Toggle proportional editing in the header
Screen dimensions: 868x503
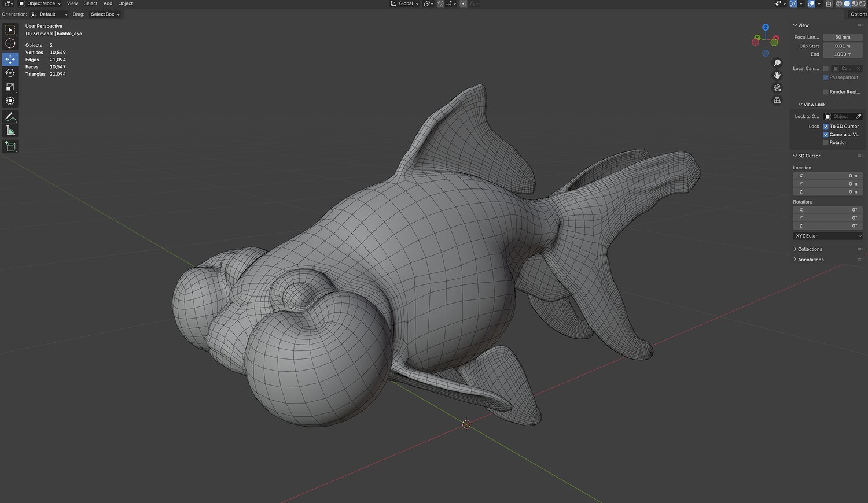tap(463, 3)
